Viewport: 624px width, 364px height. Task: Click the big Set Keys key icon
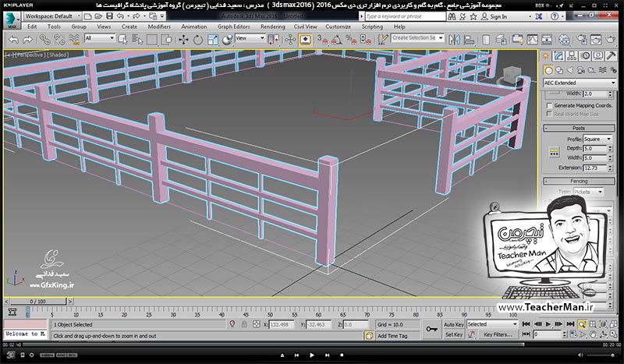click(431, 330)
